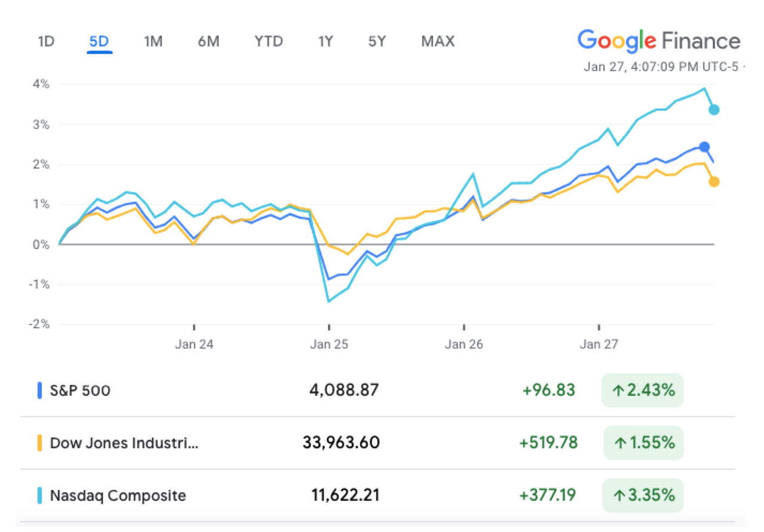Switch chart to MAX range
The width and height of the screenshot is (764, 532).
(438, 42)
